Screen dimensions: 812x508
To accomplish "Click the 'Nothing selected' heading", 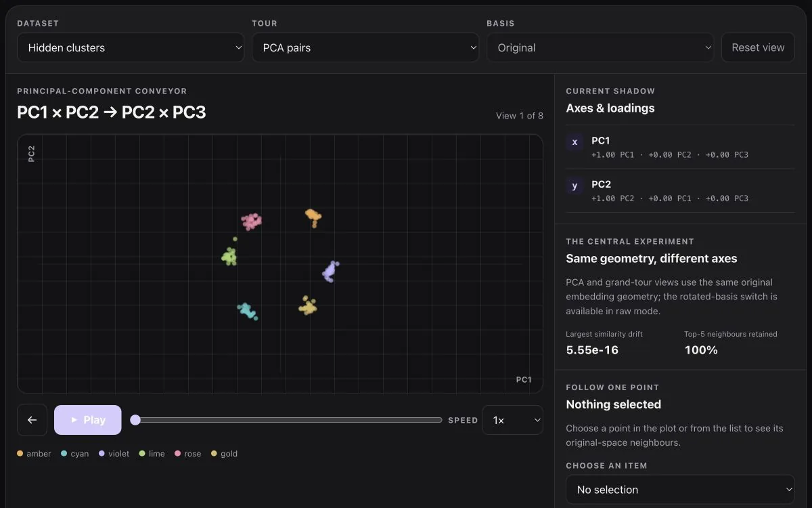I will 613,404.
